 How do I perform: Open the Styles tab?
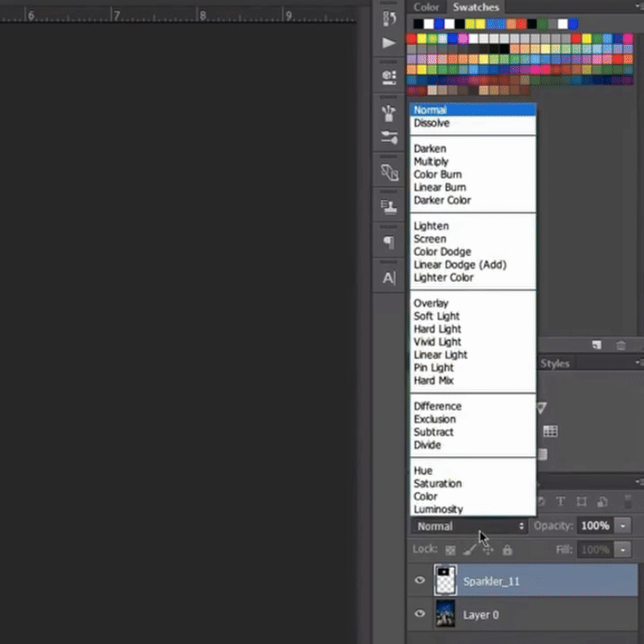[x=555, y=364]
